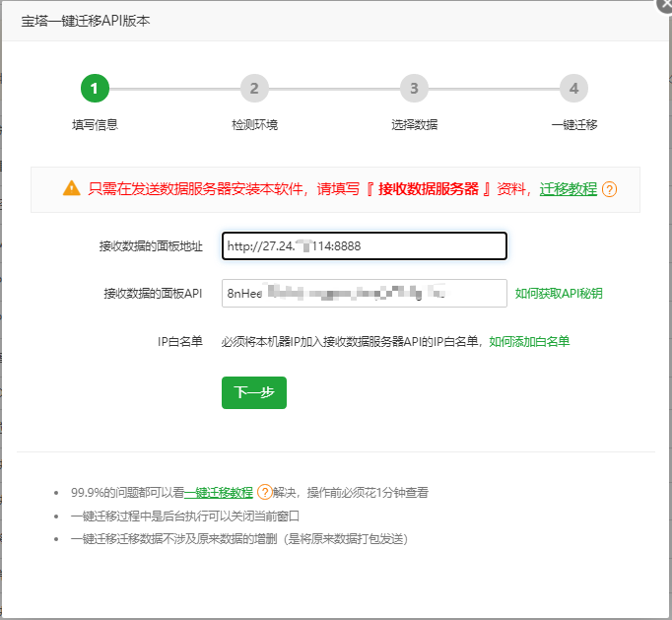Click the 选择数据 step label

click(414, 125)
